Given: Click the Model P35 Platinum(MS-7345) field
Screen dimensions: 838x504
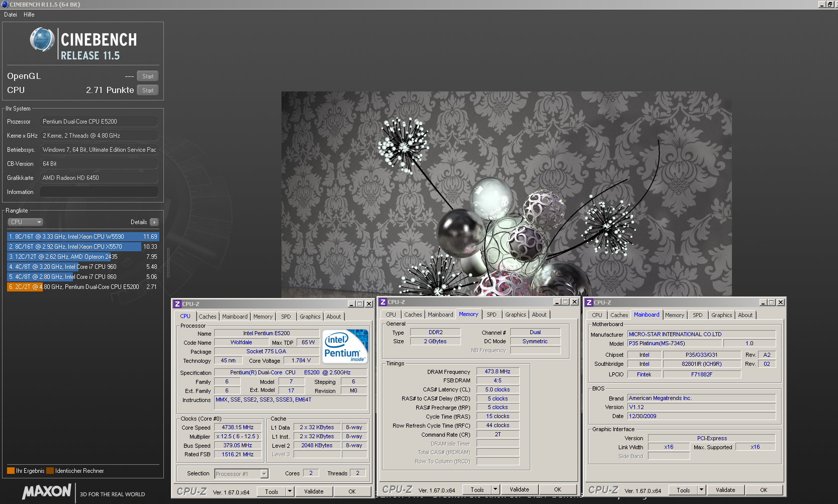Looking at the screenshot, I should [x=675, y=344].
